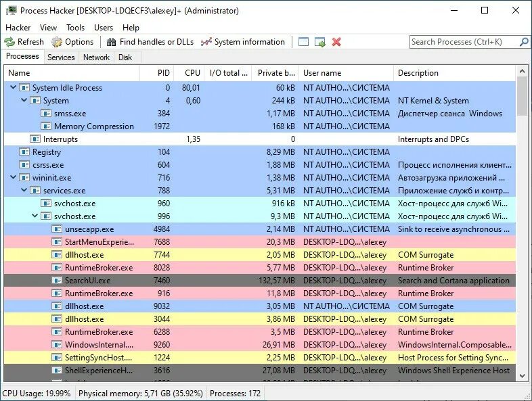Switch to the Disk tab

pyautogui.click(x=125, y=57)
